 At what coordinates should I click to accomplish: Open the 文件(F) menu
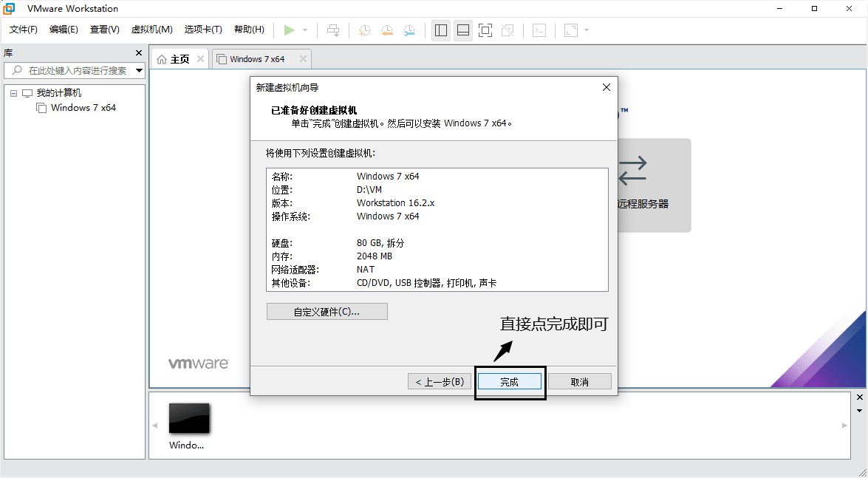click(23, 30)
